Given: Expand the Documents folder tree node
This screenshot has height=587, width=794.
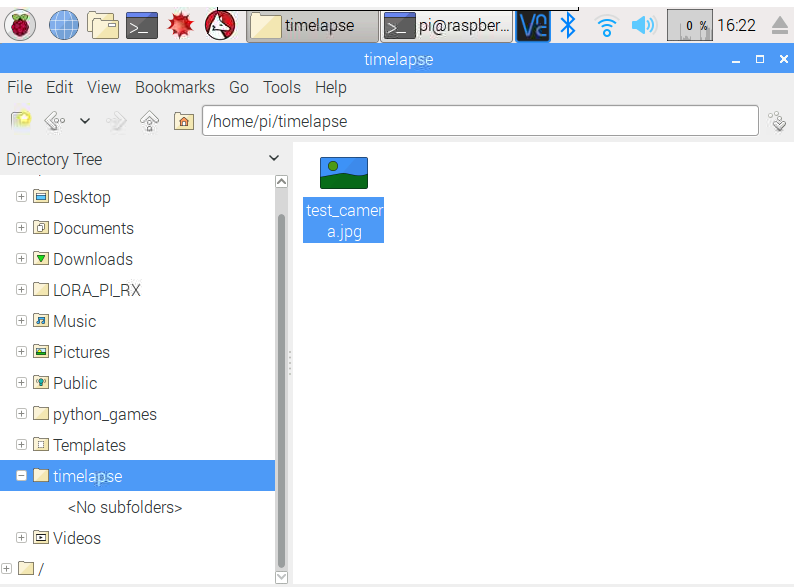Looking at the screenshot, I should tap(21, 228).
